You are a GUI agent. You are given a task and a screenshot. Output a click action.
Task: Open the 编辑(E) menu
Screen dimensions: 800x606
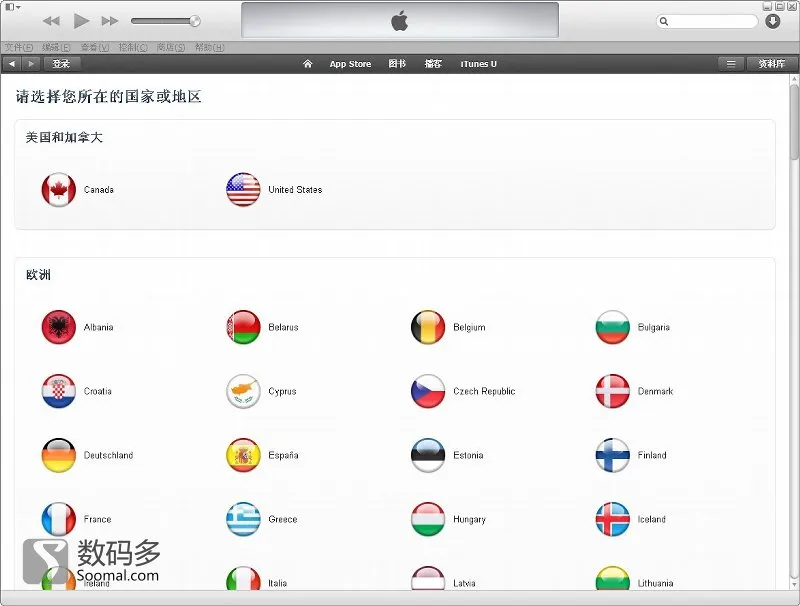(56, 47)
